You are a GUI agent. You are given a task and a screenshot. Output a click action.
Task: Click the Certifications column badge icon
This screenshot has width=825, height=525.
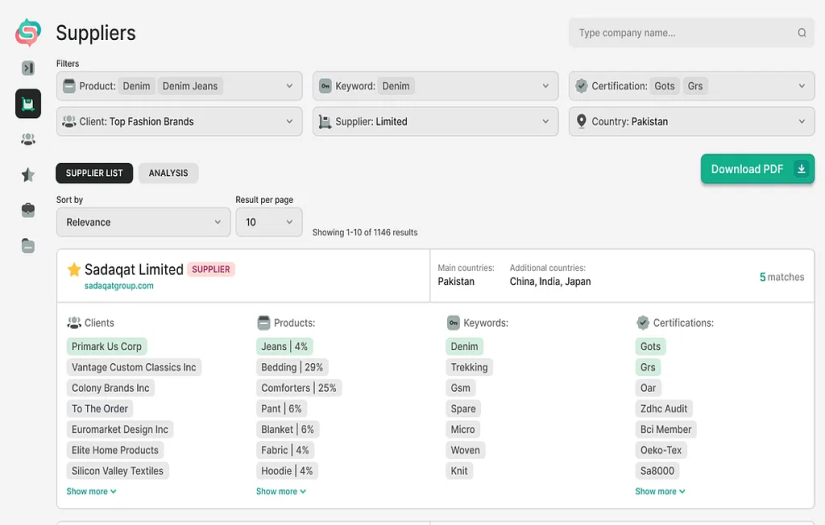pos(642,322)
